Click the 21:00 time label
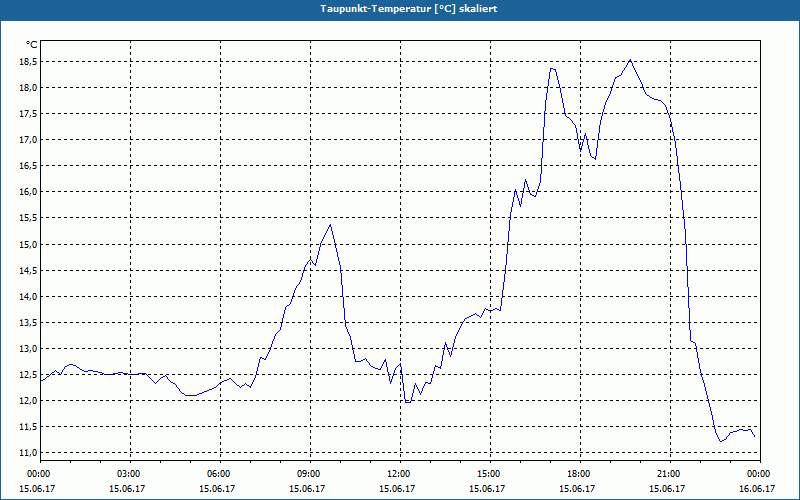 (669, 474)
